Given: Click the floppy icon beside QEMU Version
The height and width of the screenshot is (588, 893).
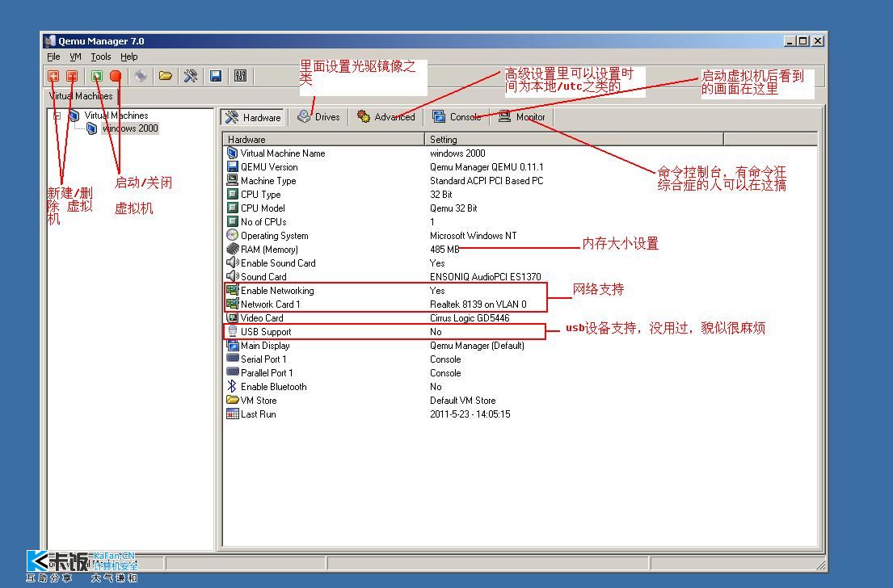Looking at the screenshot, I should (x=233, y=166).
